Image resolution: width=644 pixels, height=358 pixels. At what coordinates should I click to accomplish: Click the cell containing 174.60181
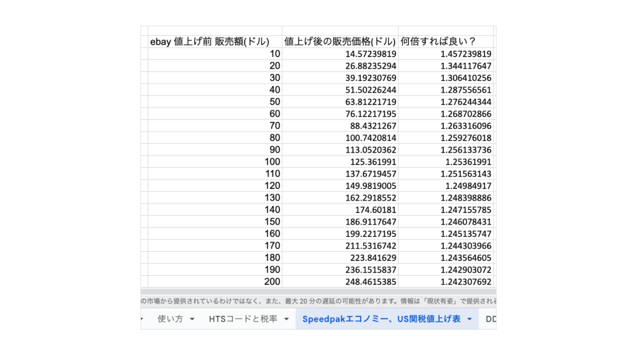(340, 210)
